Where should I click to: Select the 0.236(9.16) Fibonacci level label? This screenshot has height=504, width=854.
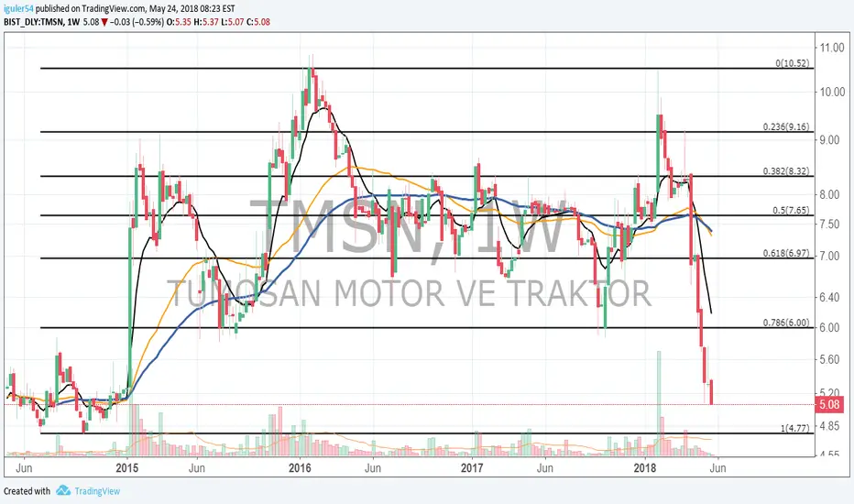coord(786,126)
